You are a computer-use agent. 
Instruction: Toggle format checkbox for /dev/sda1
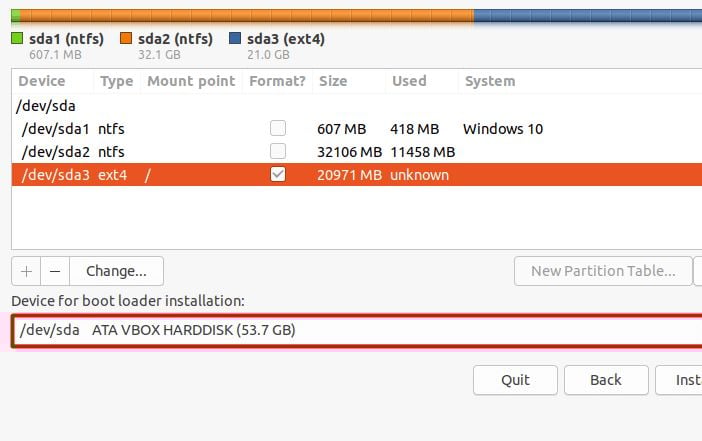coord(278,128)
